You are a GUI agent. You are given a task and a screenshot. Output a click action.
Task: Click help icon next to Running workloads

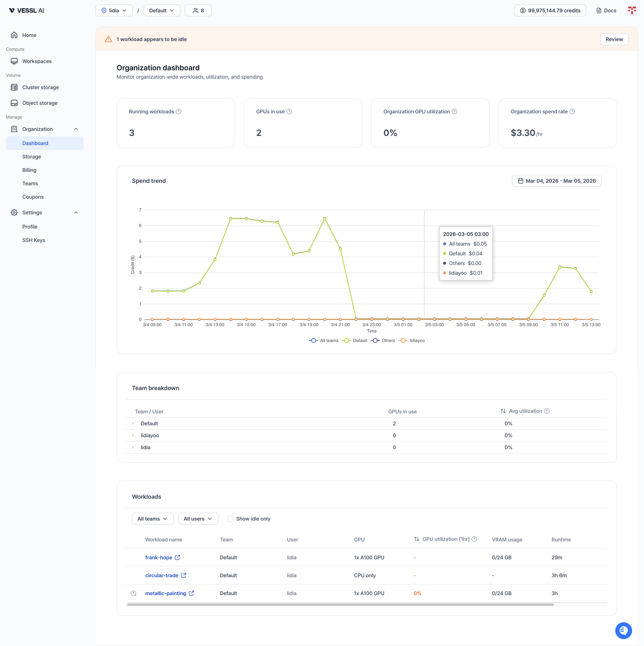click(x=179, y=112)
